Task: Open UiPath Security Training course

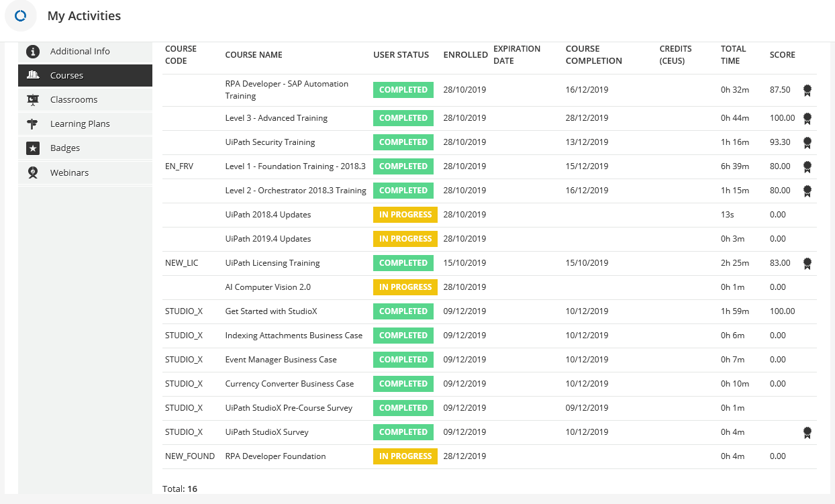Action: click(x=270, y=142)
